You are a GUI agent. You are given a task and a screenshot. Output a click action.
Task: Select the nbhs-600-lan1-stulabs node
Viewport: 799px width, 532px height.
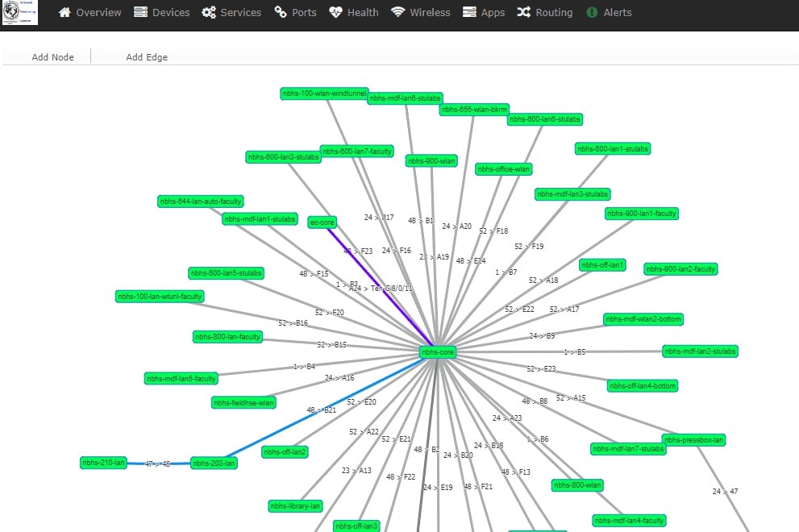coord(613,149)
